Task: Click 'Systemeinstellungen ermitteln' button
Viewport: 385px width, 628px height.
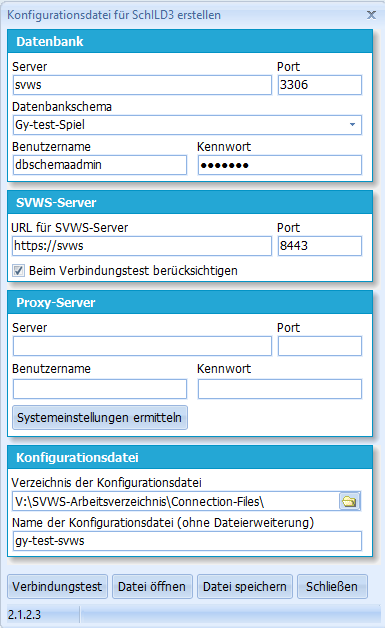Action: click(100, 418)
